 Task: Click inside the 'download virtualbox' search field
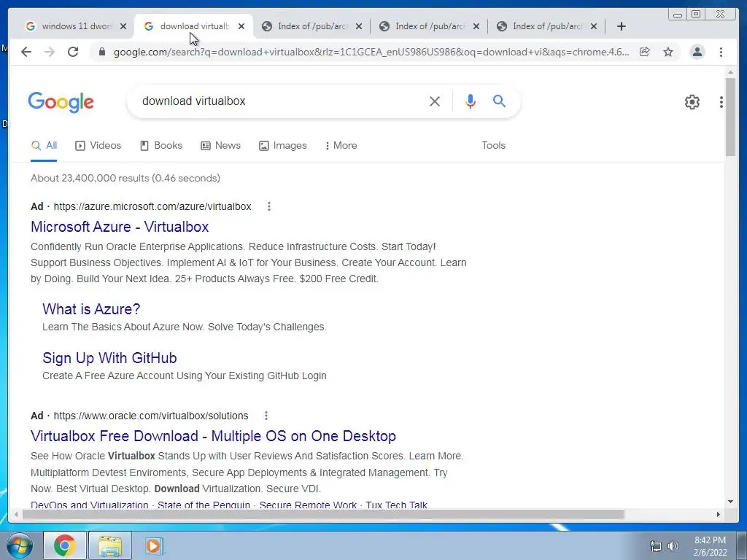click(x=281, y=101)
